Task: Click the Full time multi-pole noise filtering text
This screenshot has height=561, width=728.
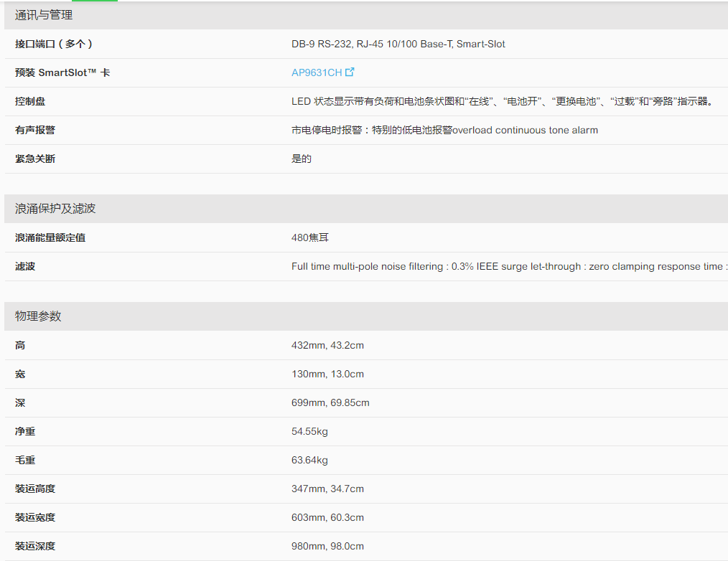Action: [x=367, y=266]
